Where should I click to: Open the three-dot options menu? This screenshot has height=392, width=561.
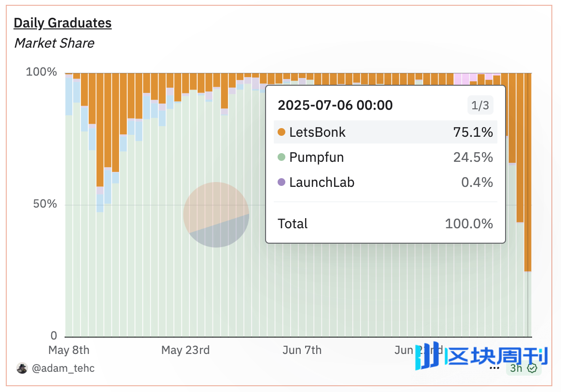tap(494, 368)
